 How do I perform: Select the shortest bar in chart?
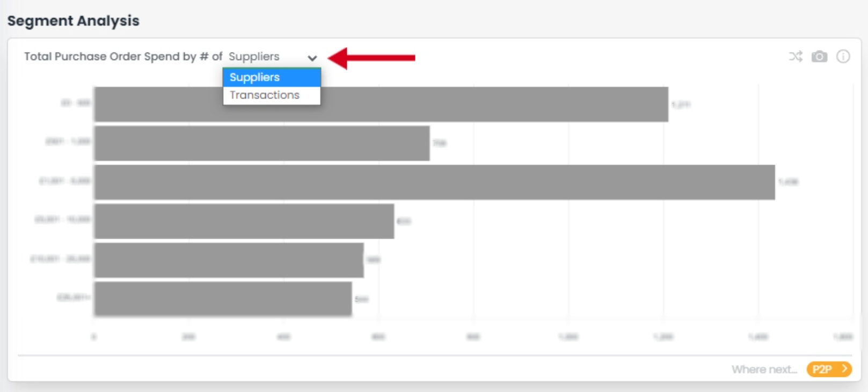pos(223,299)
